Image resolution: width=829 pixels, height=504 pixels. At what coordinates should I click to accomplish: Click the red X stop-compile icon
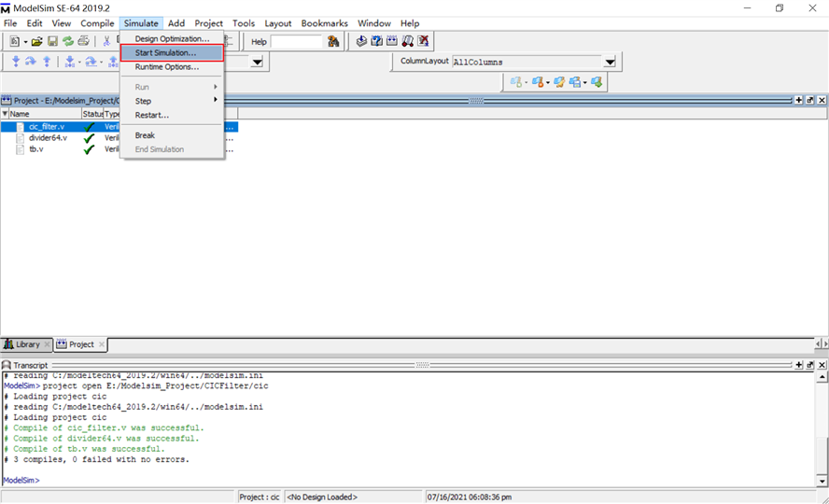(423, 41)
